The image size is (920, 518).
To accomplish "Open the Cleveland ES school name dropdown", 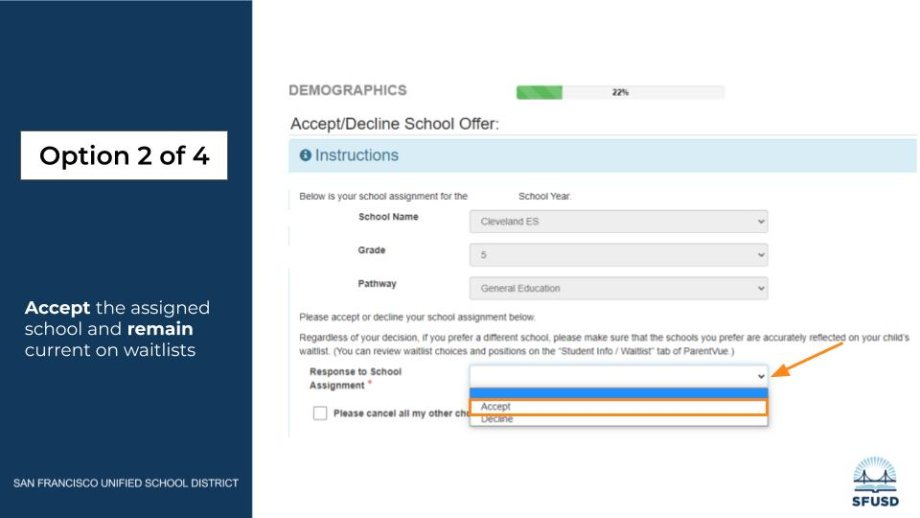I will pos(617,222).
